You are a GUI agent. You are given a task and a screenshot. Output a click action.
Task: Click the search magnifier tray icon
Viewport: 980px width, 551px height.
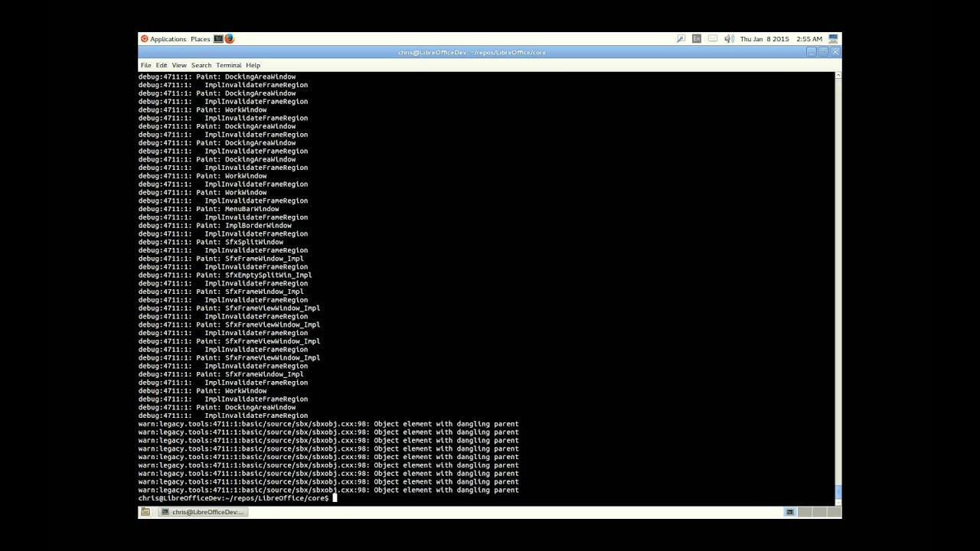click(x=681, y=39)
